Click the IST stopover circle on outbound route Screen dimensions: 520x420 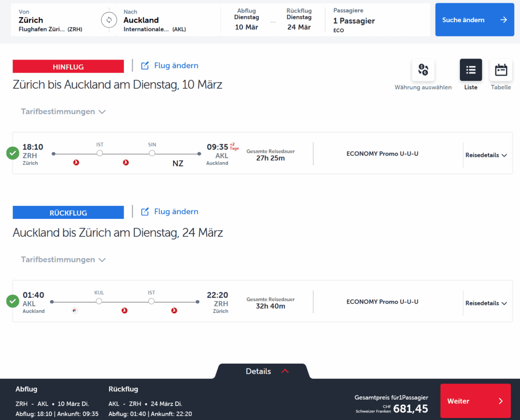click(x=99, y=153)
